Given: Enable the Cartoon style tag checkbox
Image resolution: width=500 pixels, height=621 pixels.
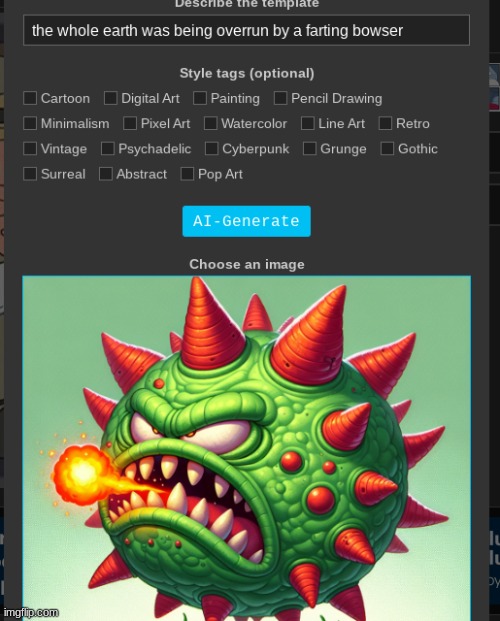Looking at the screenshot, I should 30,98.
